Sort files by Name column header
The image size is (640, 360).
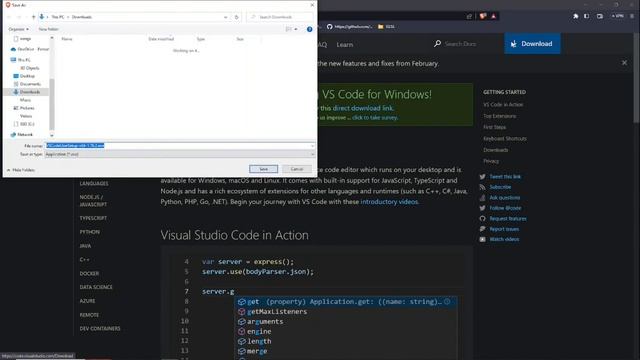[x=67, y=39]
